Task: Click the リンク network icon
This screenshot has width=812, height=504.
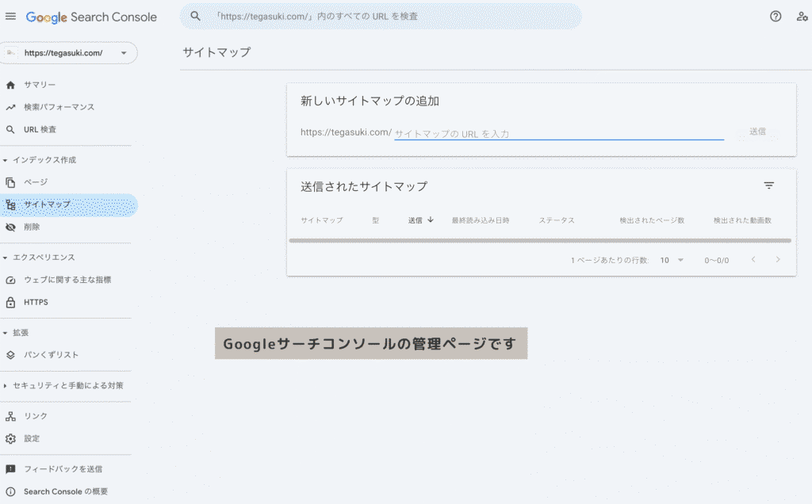Action: pyautogui.click(x=10, y=416)
